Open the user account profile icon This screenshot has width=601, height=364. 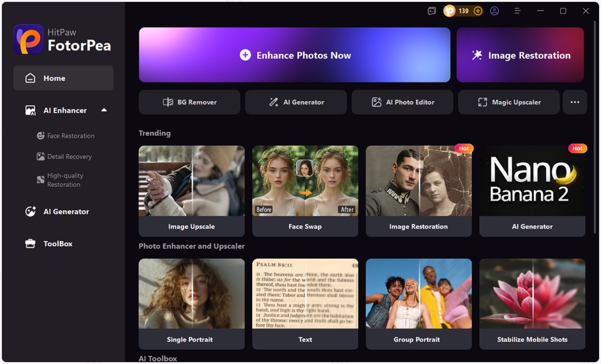pos(494,11)
